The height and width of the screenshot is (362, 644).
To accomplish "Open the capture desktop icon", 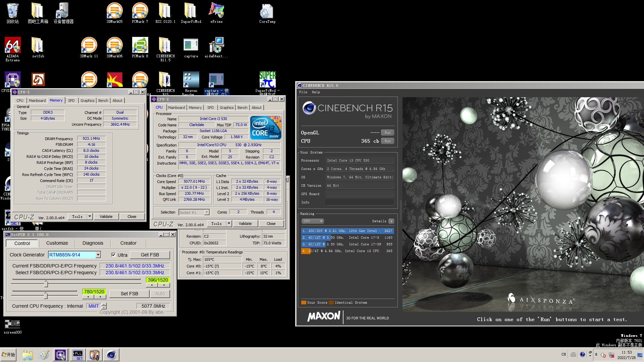I will click(191, 48).
